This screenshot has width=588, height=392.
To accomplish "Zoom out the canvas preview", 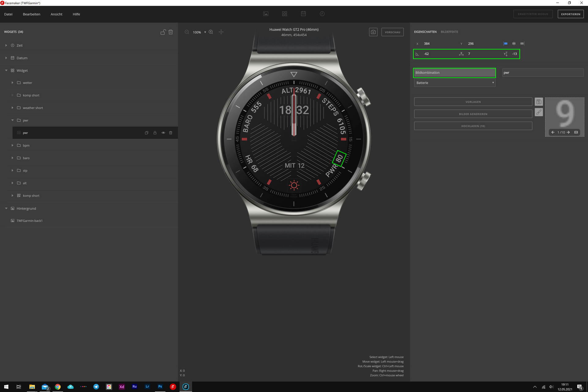I will [x=187, y=32].
